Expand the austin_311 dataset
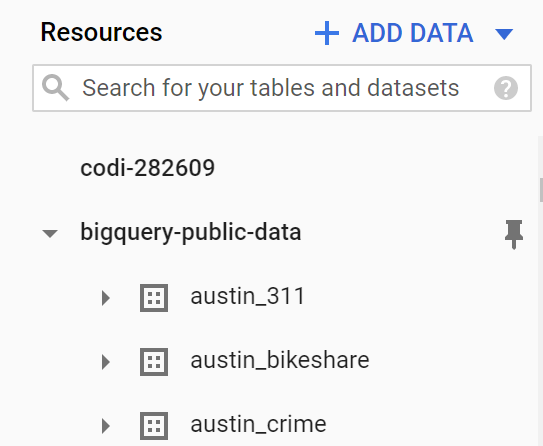 106,298
